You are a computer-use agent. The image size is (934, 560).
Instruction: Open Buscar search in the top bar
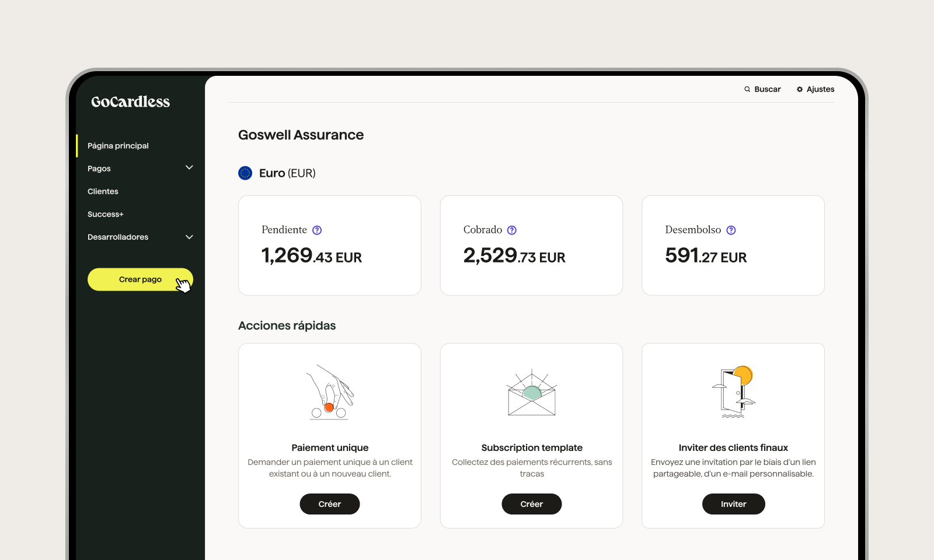pyautogui.click(x=762, y=89)
